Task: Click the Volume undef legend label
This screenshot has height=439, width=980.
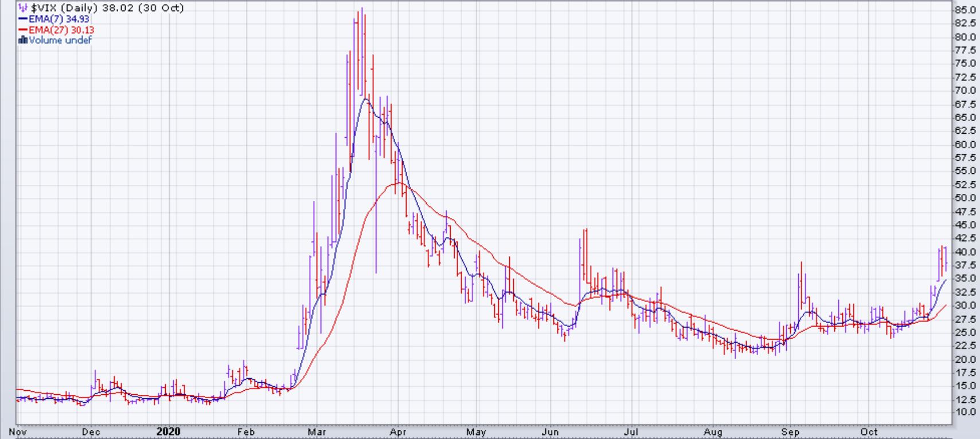Action: (x=60, y=40)
